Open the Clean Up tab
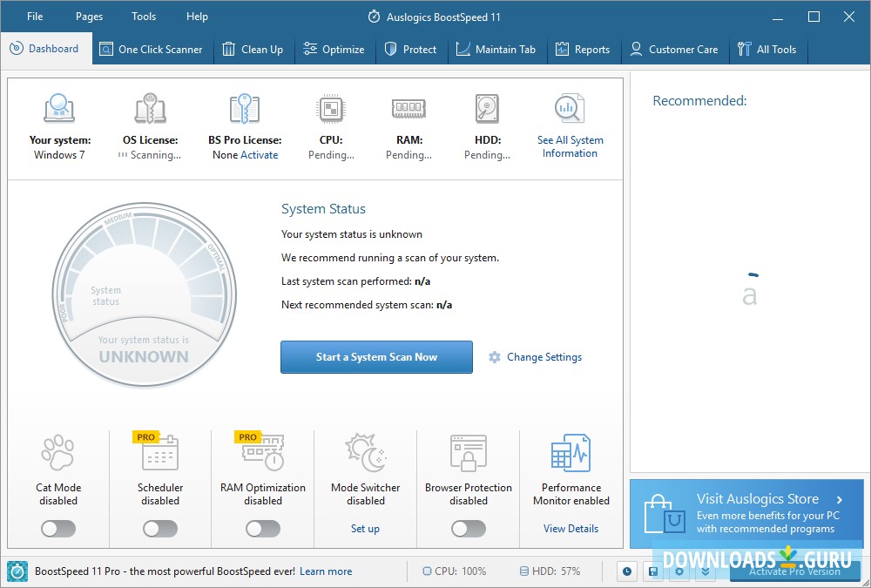The image size is (871, 588). coord(253,49)
